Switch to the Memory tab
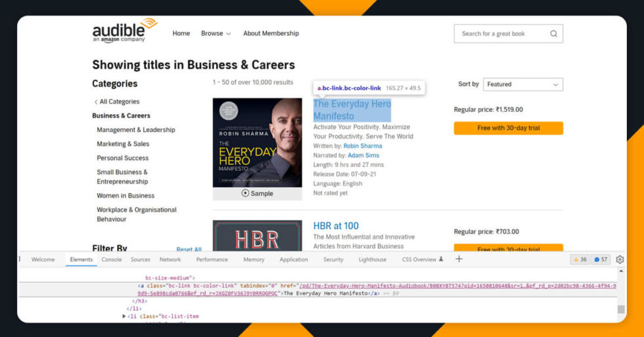 pyautogui.click(x=254, y=259)
